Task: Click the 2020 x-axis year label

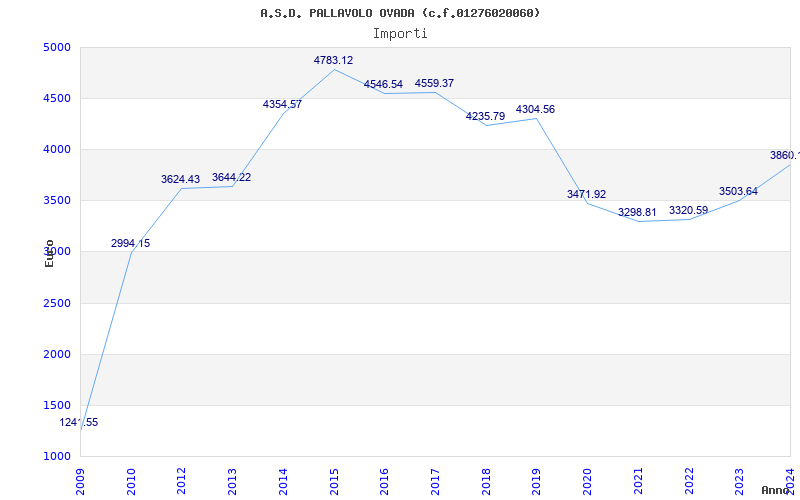Action: point(587,482)
